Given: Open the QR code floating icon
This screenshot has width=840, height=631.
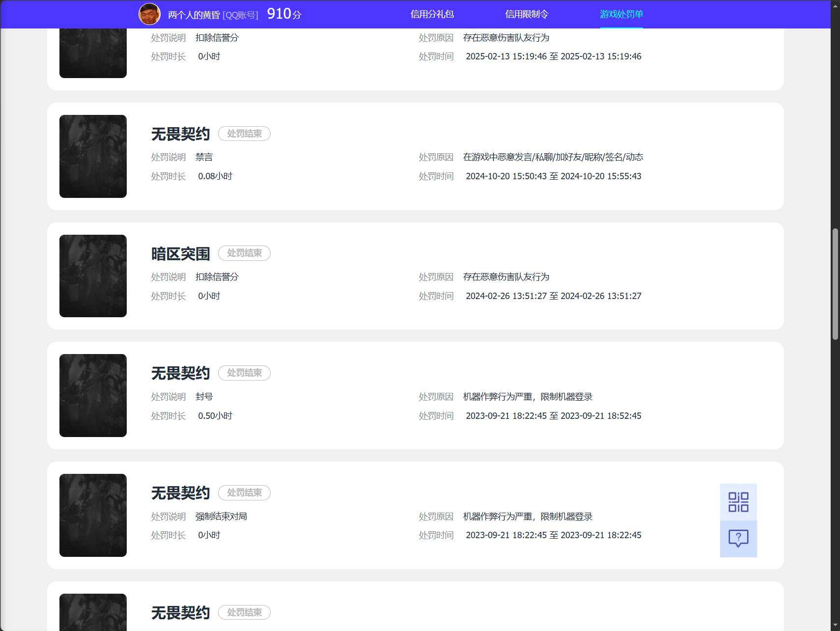Looking at the screenshot, I should tap(738, 502).
